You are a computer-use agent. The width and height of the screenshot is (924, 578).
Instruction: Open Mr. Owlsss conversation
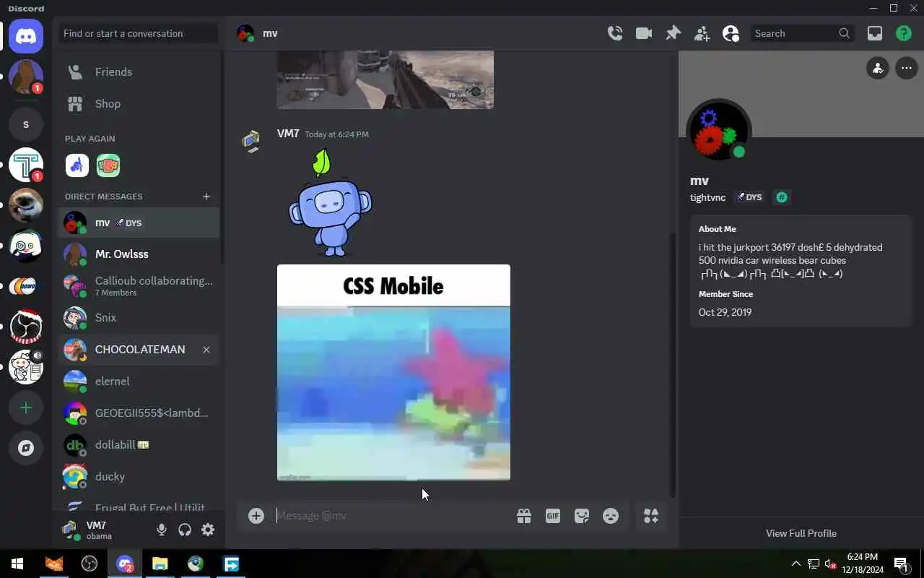pyautogui.click(x=139, y=254)
